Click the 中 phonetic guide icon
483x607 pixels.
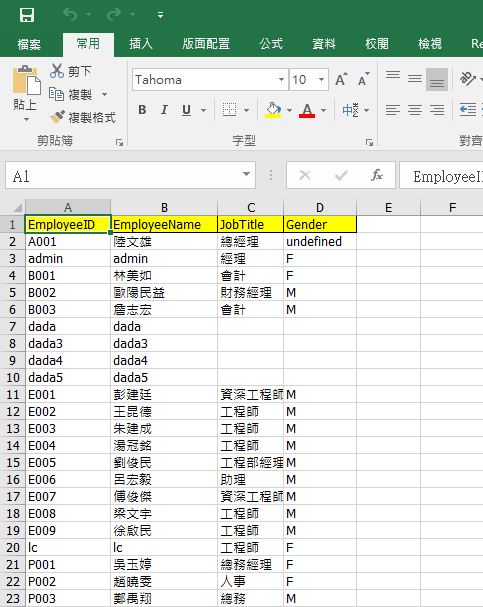click(x=350, y=110)
